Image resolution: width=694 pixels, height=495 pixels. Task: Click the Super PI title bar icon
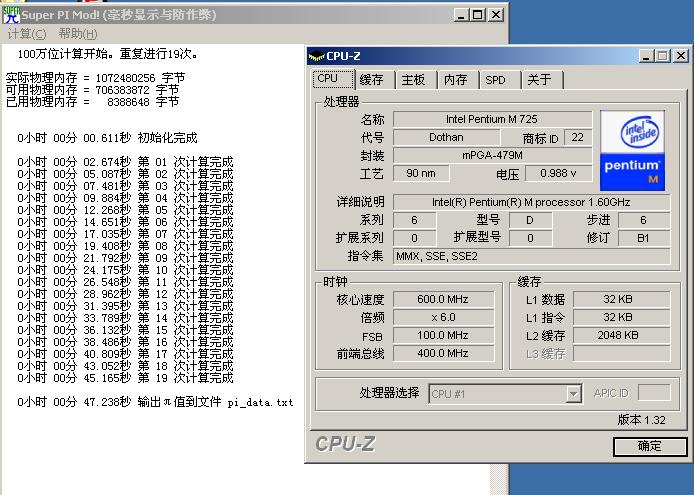11,15
